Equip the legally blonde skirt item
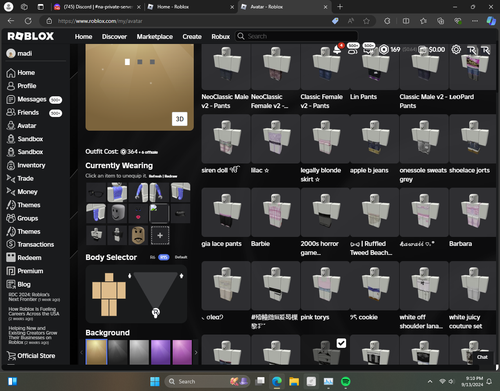The image size is (500, 391). pos(325,139)
